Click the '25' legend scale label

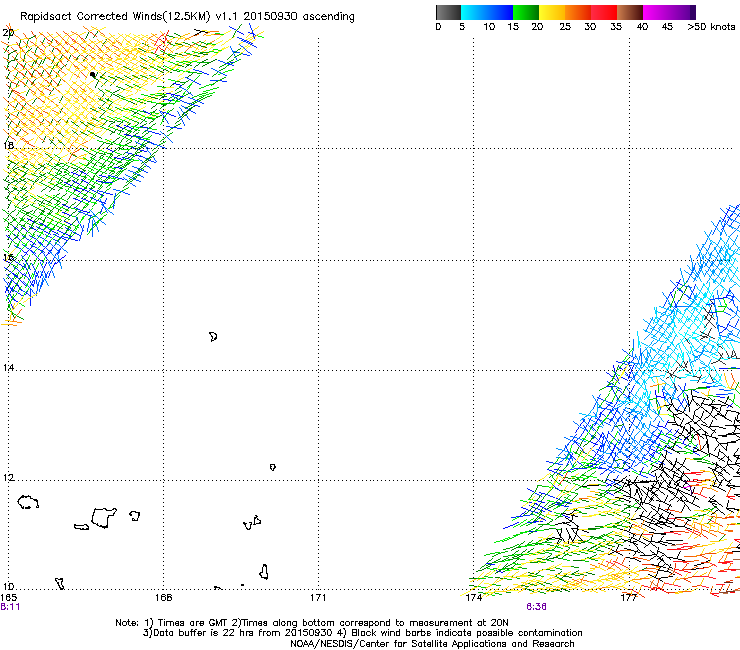pyautogui.click(x=565, y=27)
